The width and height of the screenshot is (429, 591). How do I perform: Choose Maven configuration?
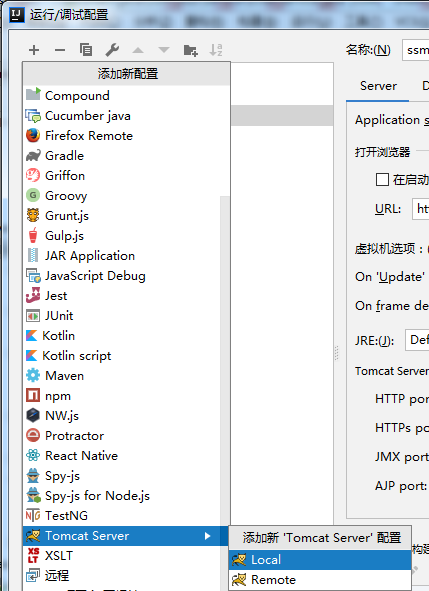[x=122, y=375]
